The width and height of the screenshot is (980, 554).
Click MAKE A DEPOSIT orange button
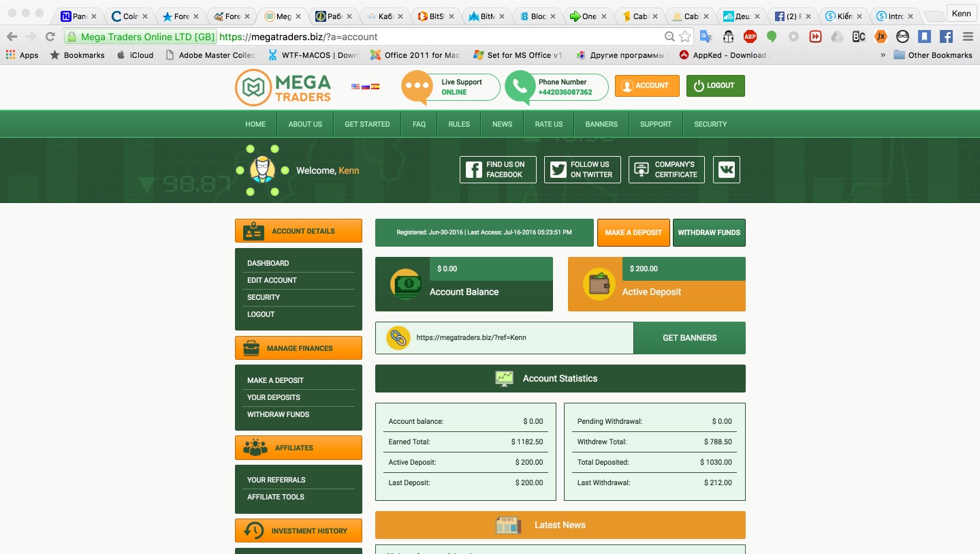point(633,232)
